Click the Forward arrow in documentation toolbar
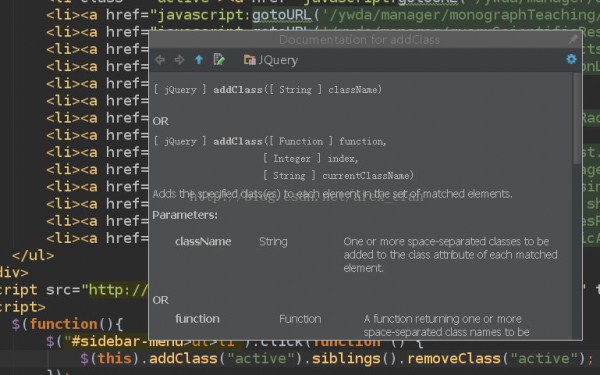 179,60
